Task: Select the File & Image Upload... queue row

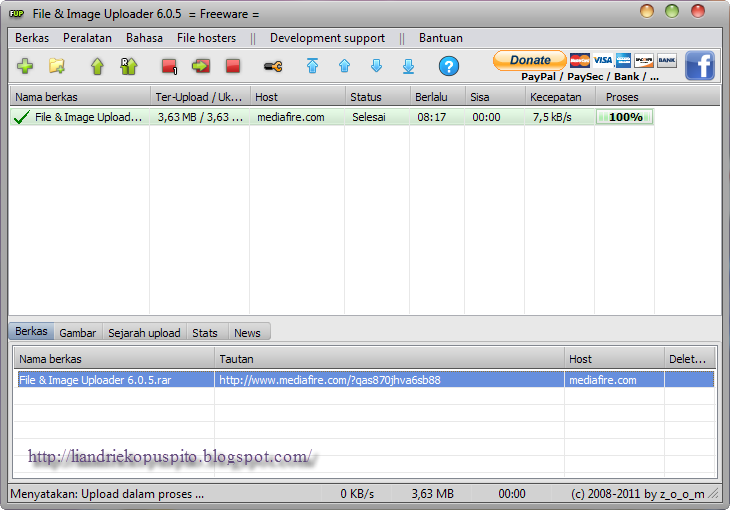Action: [331, 117]
